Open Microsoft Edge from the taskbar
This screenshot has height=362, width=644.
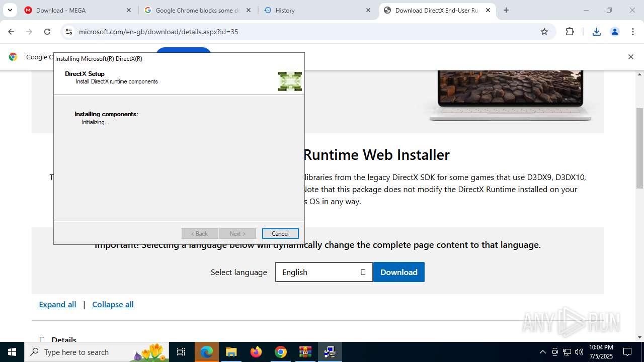(x=207, y=352)
